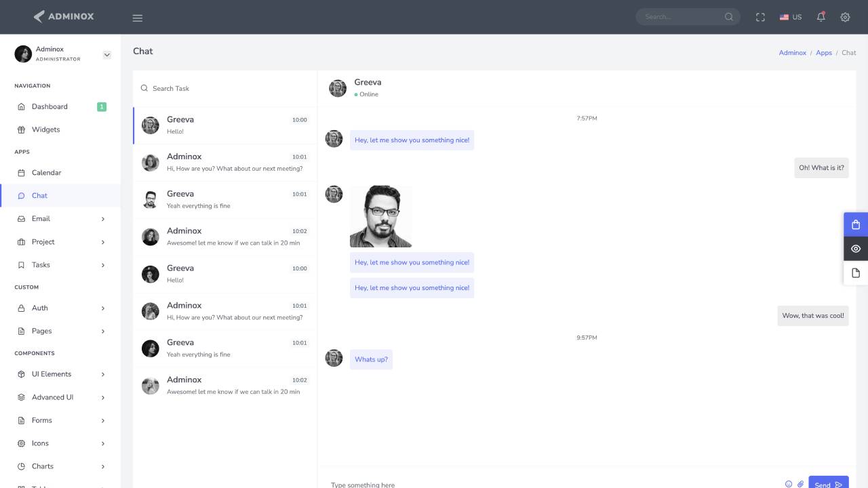Click the 'Whats up?' message bubble
The width and height of the screenshot is (868, 488).
click(x=371, y=359)
